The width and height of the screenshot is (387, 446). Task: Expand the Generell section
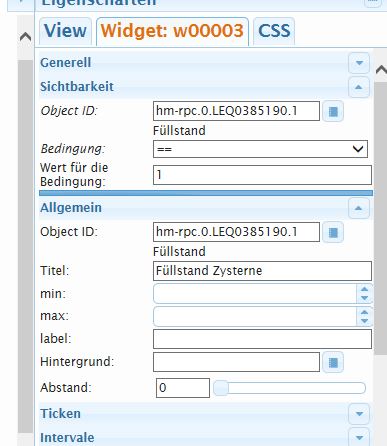(359, 63)
